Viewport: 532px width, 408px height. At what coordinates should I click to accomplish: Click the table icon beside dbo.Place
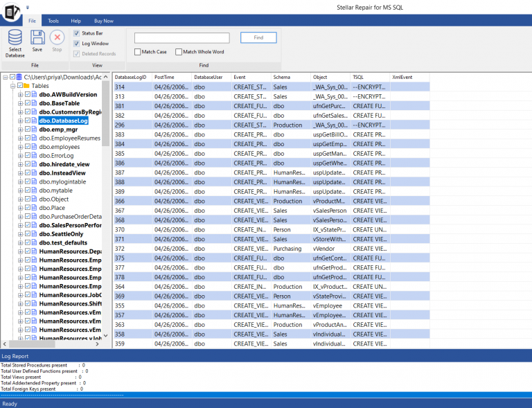tap(34, 208)
